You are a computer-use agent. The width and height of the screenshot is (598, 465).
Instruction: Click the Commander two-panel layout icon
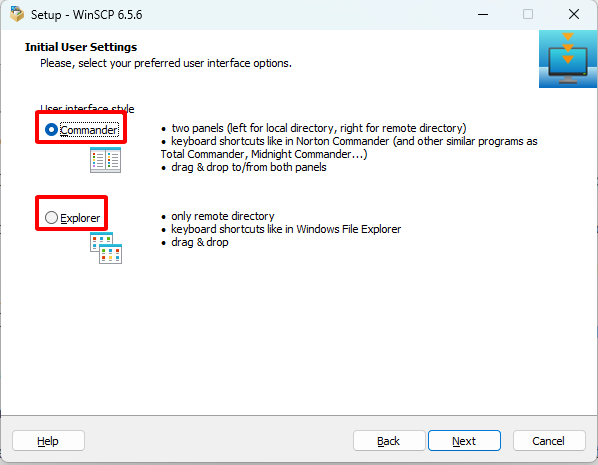pyautogui.click(x=106, y=160)
